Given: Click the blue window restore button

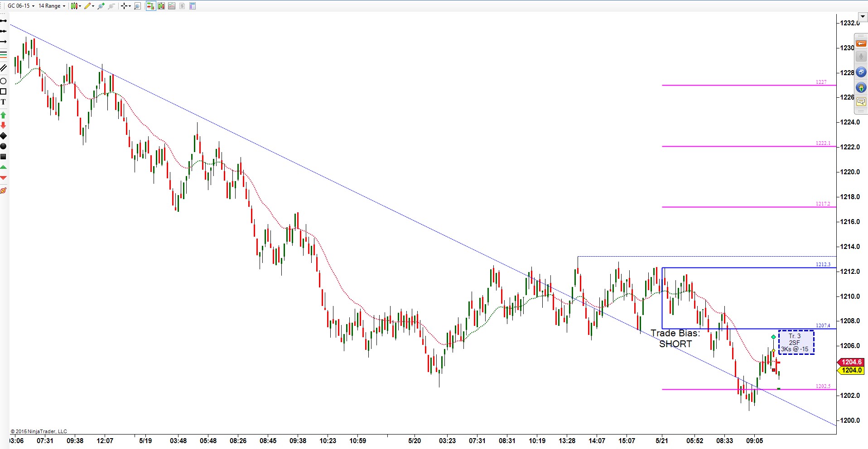Looking at the screenshot, I should point(861,72).
